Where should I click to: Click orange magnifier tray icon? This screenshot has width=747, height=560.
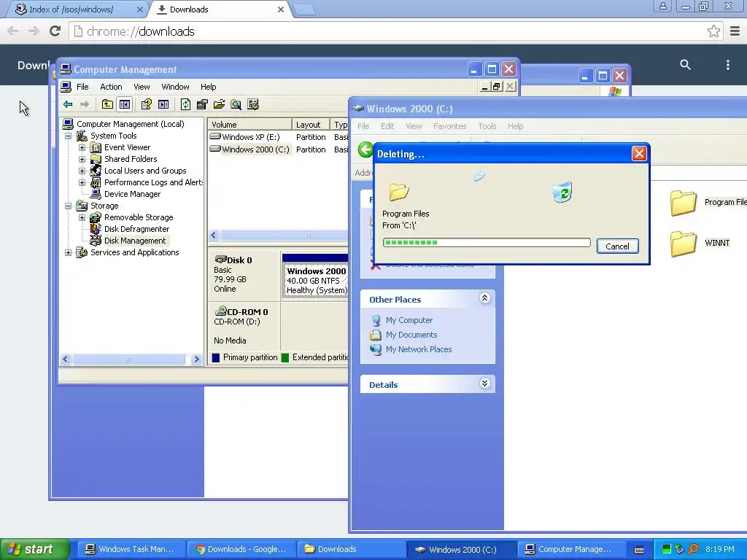click(x=693, y=550)
